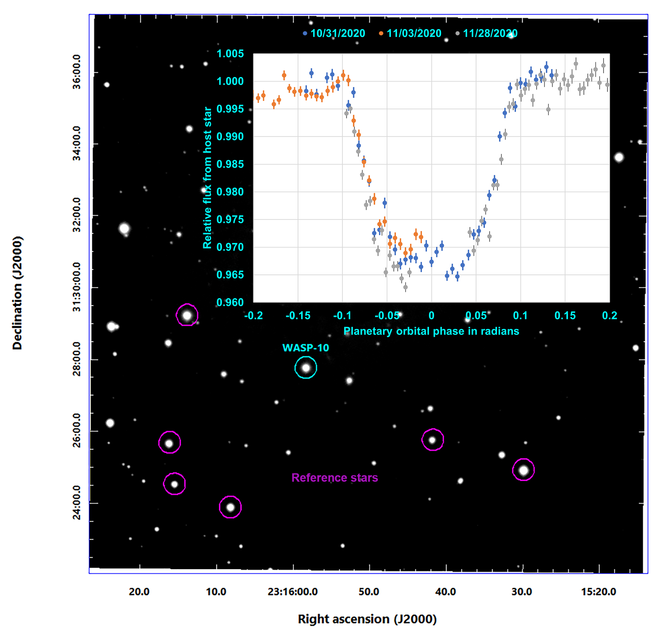Click the Right ascension (J2000) axis title
This screenshot has width=663, height=644.
(367, 619)
